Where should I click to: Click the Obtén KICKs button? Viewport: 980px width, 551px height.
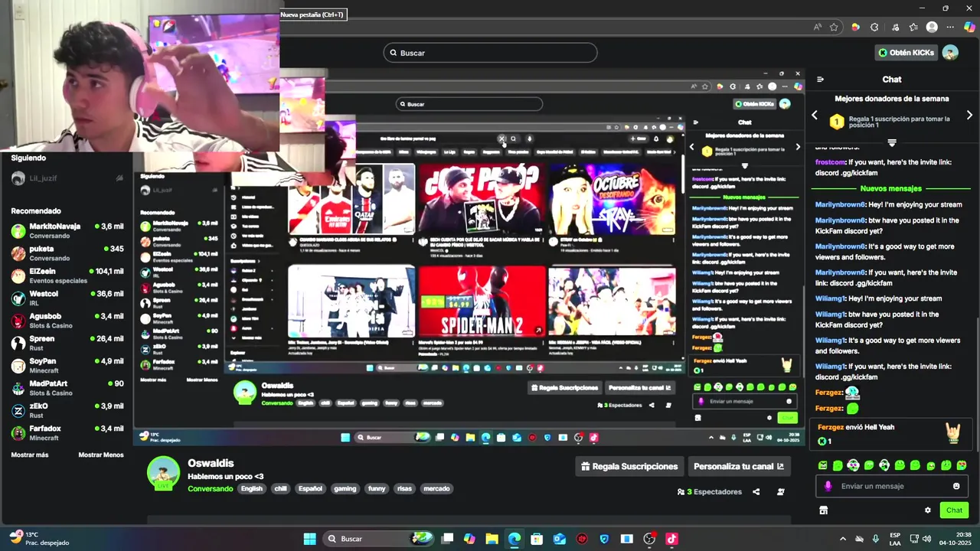point(906,52)
